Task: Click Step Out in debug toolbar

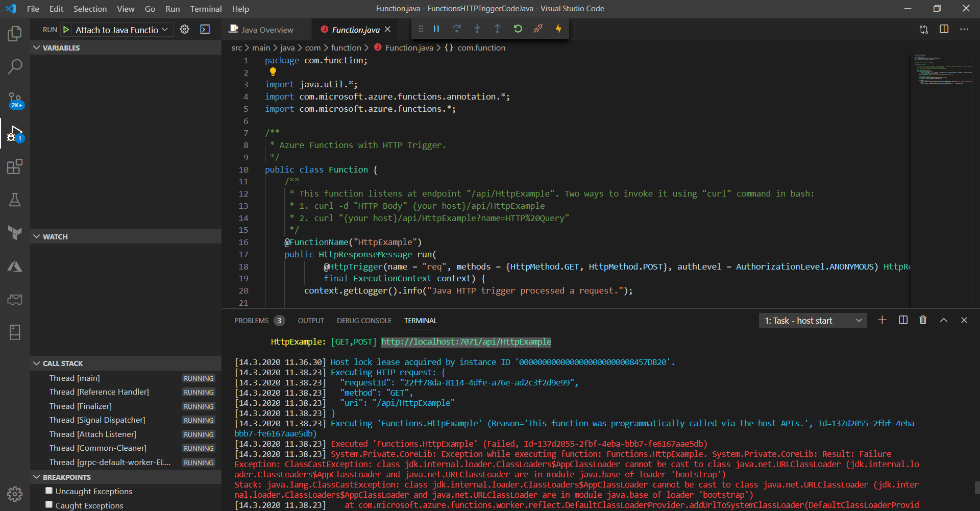Action: click(498, 29)
